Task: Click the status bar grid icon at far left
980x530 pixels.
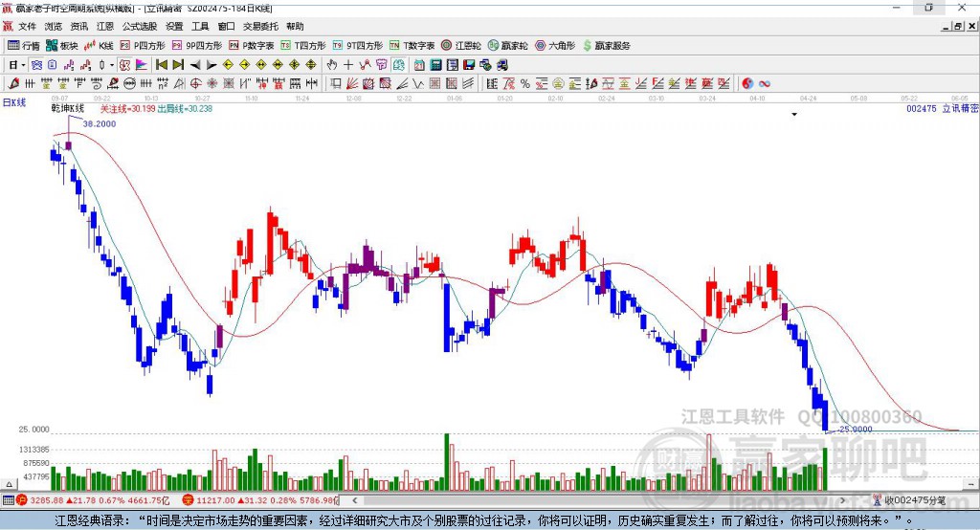Action: pyautogui.click(x=8, y=500)
